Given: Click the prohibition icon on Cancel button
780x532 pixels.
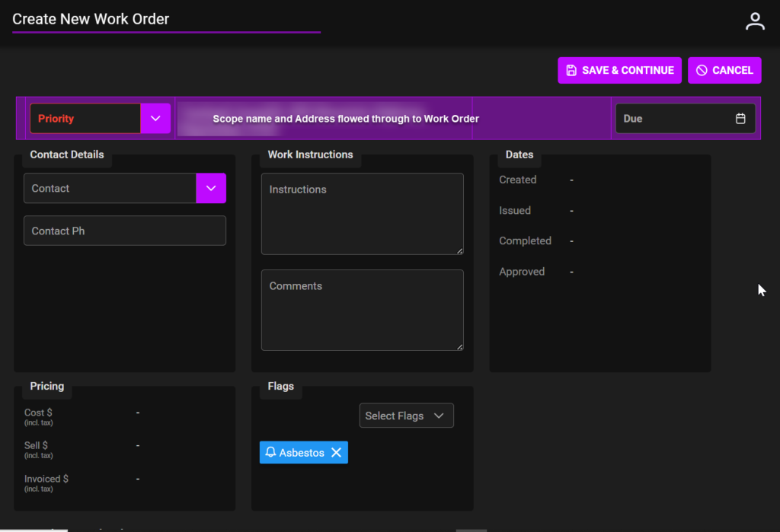Looking at the screenshot, I should tap(702, 70).
